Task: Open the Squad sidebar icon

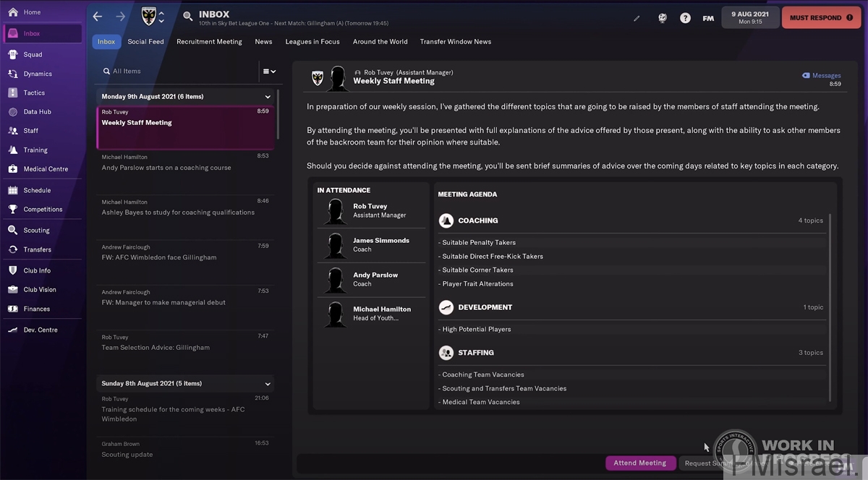Action: pos(13,54)
